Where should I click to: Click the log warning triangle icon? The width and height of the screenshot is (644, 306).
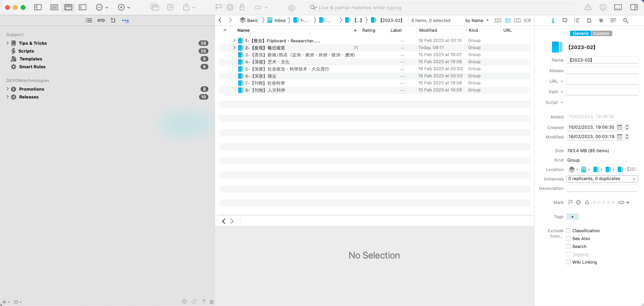coord(588,7)
